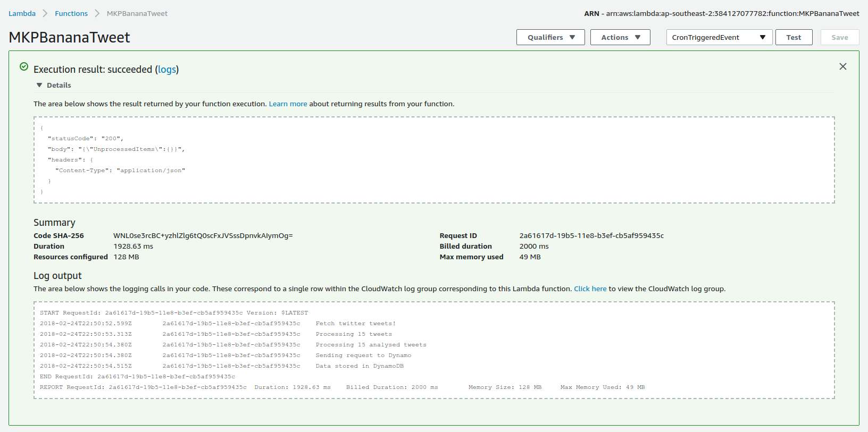Viewport: 868px width, 432px height.
Task: Click the 'Fetch twitter tweets!' log line
Action: pos(218,324)
